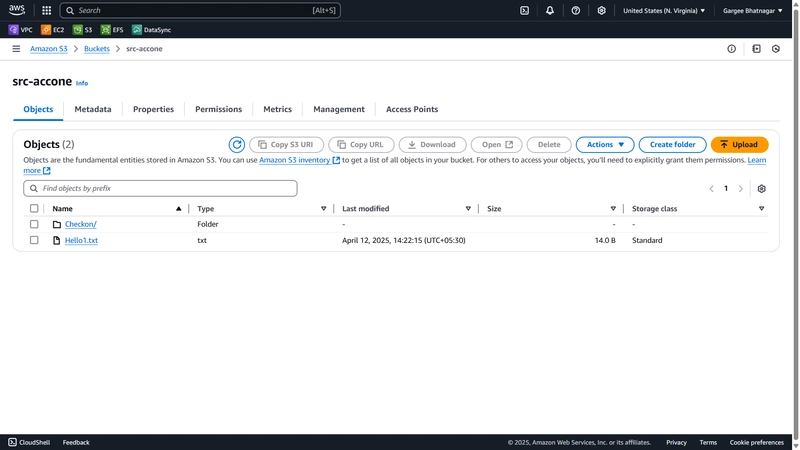Click the Upload button
800x450 pixels.
(739, 144)
